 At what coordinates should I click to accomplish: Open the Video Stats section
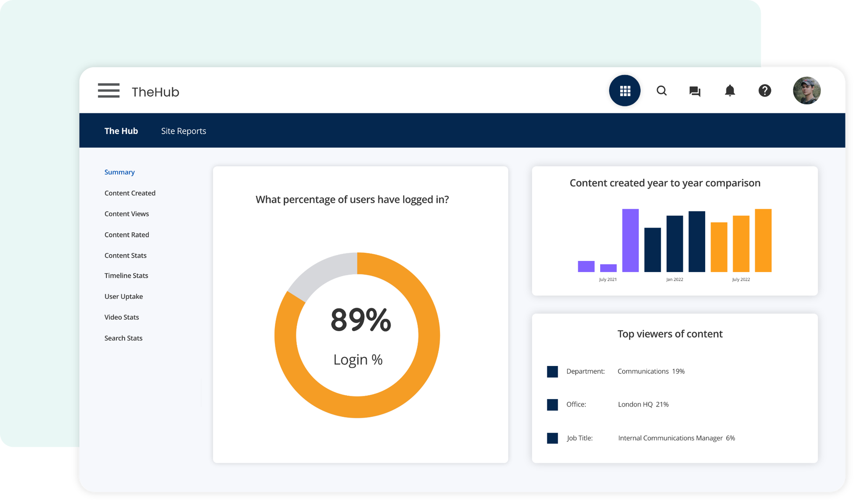coord(122,317)
